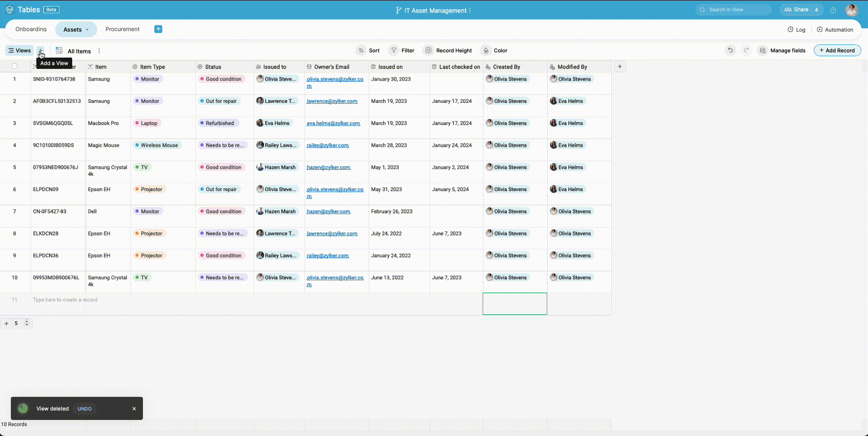Open the Views list panel
This screenshot has width=868, height=436.
click(x=20, y=50)
